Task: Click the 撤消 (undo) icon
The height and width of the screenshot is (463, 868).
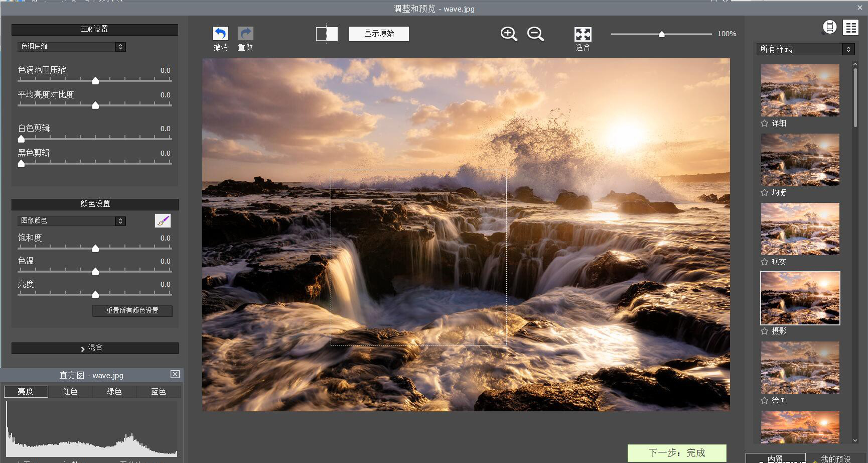Action: [220, 33]
